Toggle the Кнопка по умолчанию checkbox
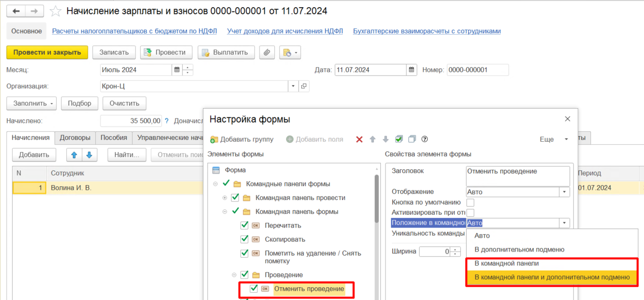644x300 pixels. coord(470,203)
